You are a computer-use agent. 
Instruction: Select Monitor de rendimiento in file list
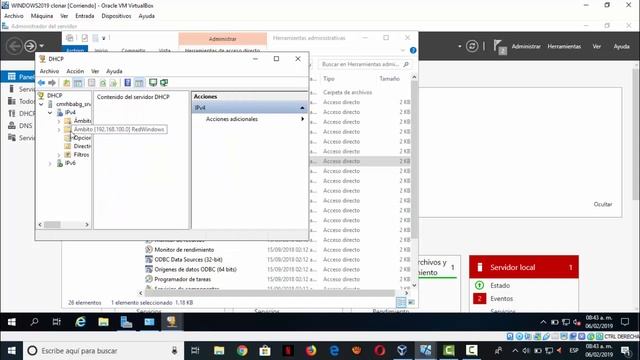click(x=184, y=250)
